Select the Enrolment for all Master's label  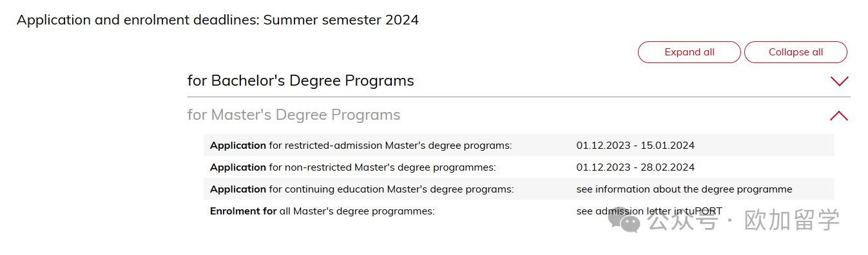click(323, 211)
